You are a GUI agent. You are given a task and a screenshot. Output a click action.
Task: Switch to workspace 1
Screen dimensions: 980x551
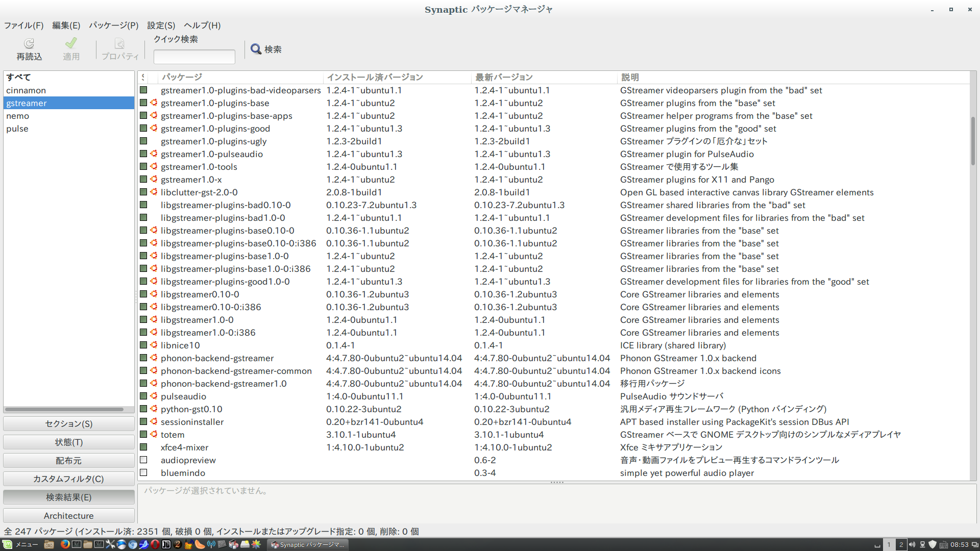pos(889,544)
